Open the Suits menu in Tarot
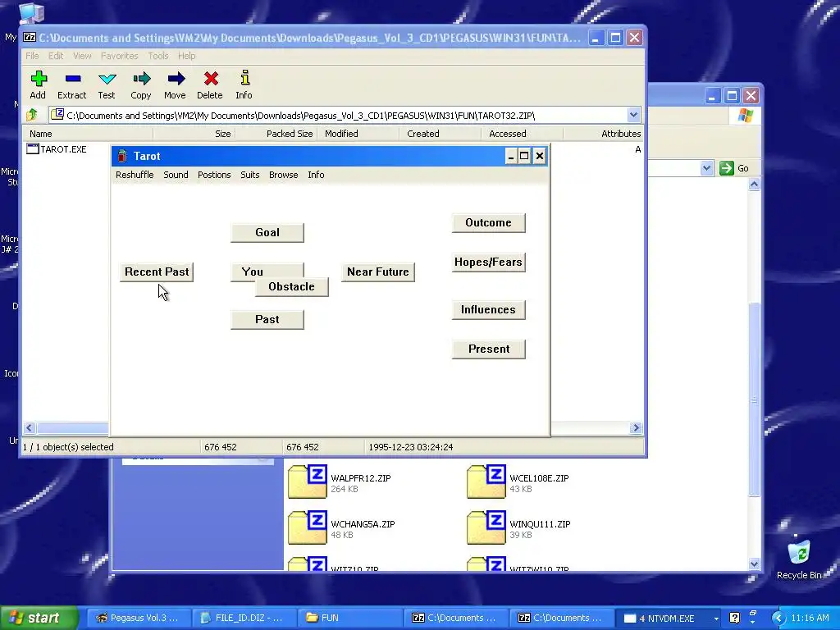Image resolution: width=840 pixels, height=630 pixels. (249, 175)
